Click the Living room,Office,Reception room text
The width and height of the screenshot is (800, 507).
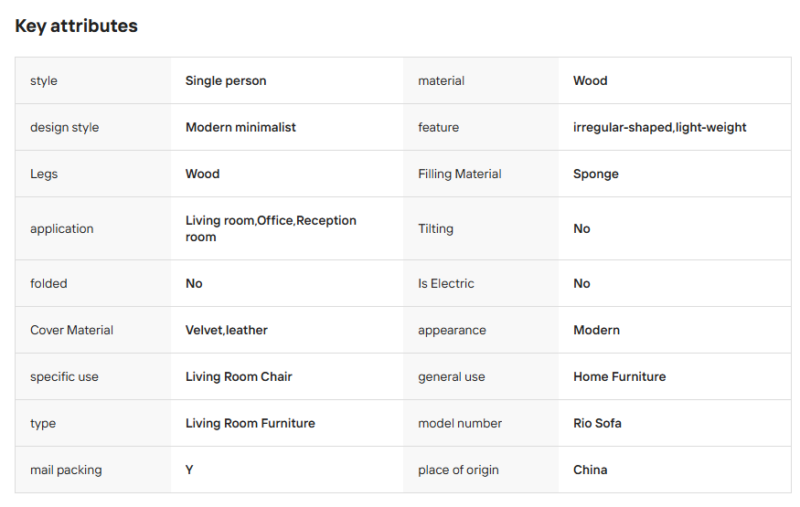[x=271, y=229]
